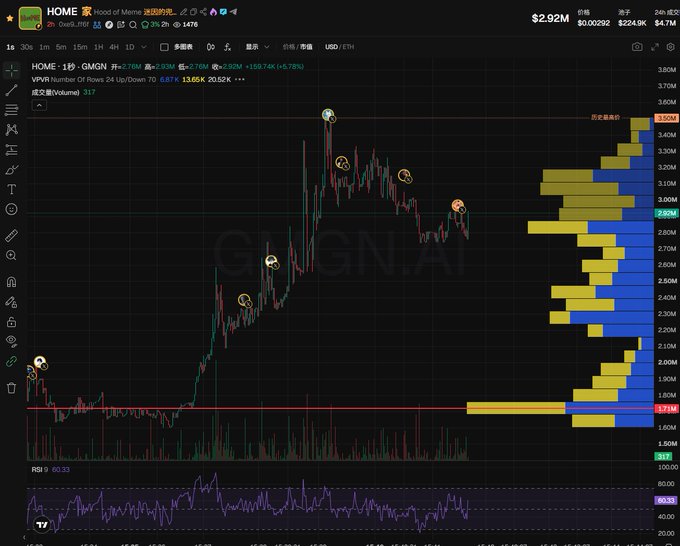Screen dimensions: 680x546
Task: Open the TradingView logo link
Action: click(42, 525)
